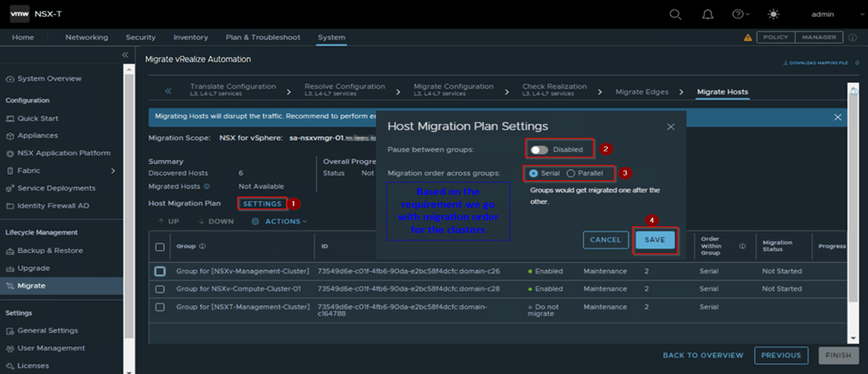Toggle the Pause between groups switch
This screenshot has width=868, height=374.
point(539,150)
